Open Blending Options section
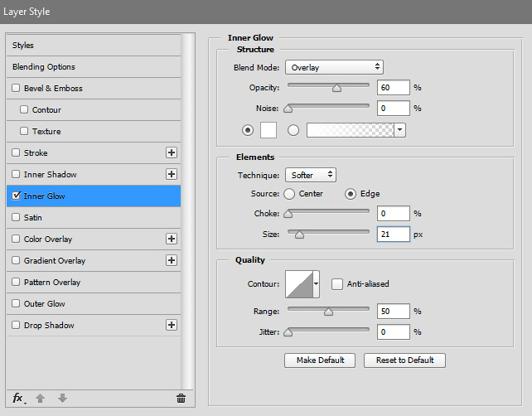This screenshot has height=416, width=532. tap(94, 67)
